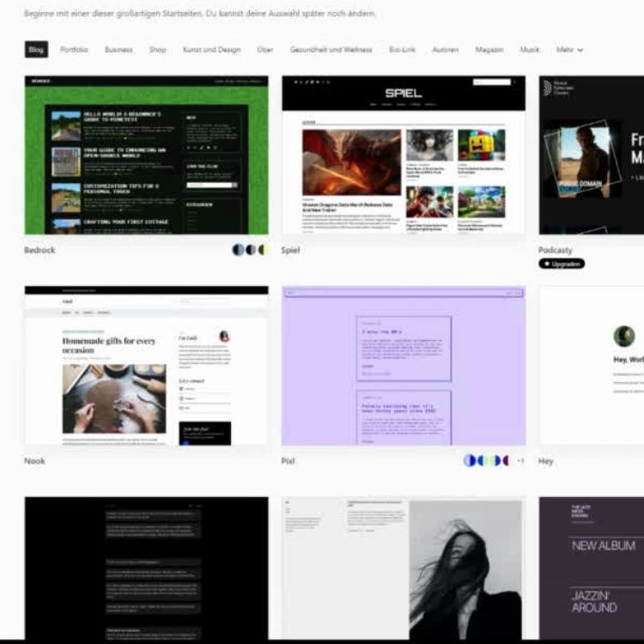Go to the Shop tab
Viewport: 644px width, 644px height.
(158, 50)
